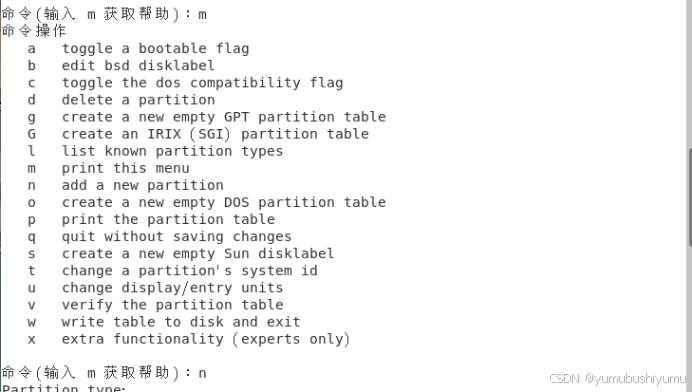Click the last command prompt showing 'n'
The width and height of the screenshot is (692, 392).
104,373
